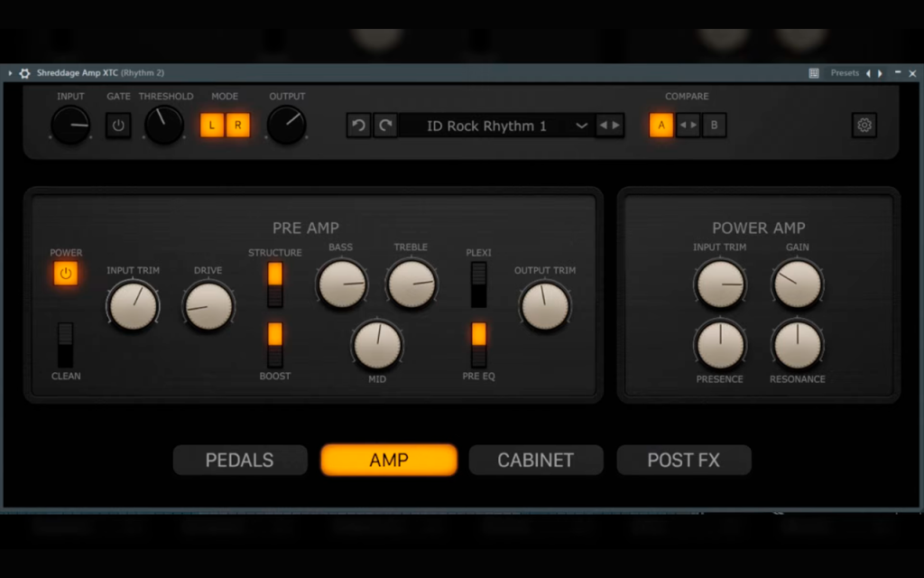Viewport: 924px width, 578px height.
Task: Open the Pedals tab
Action: (240, 460)
